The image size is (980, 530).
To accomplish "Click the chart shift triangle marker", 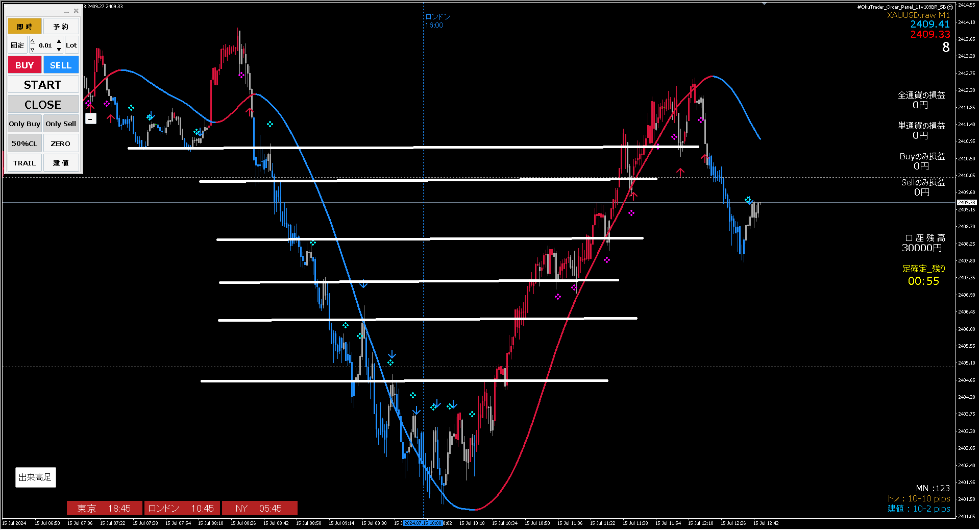I will pyautogui.click(x=764, y=4).
